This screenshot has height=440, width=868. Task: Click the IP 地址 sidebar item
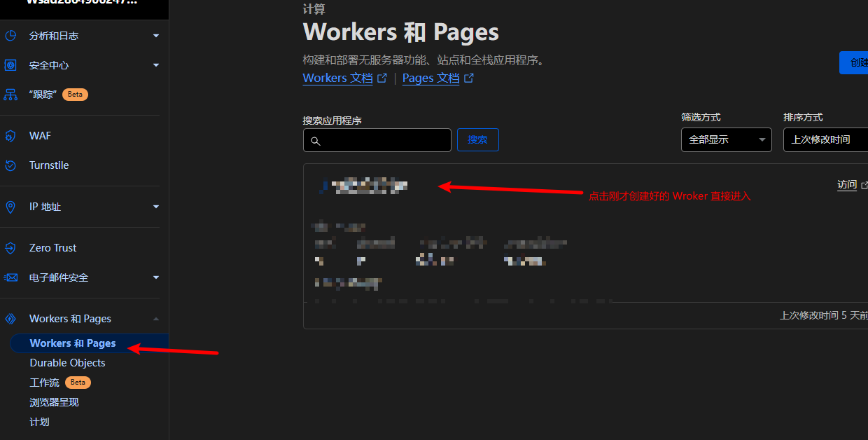45,207
